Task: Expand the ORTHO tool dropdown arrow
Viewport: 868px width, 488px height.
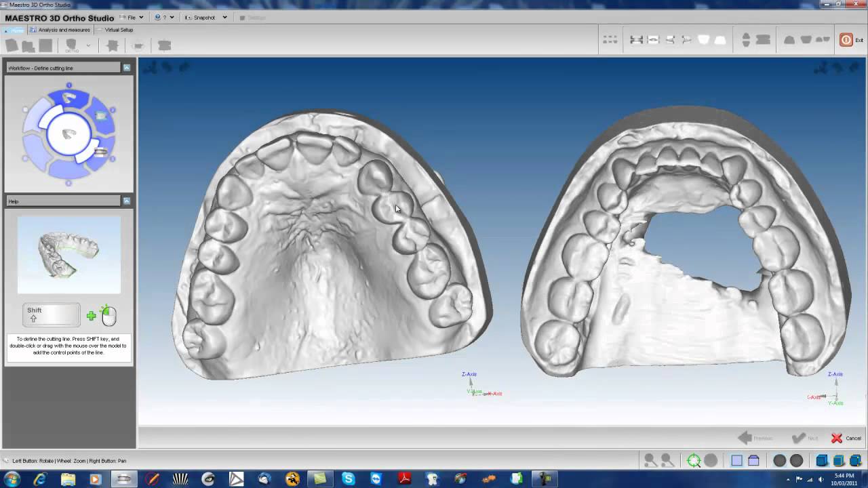Action: point(88,46)
